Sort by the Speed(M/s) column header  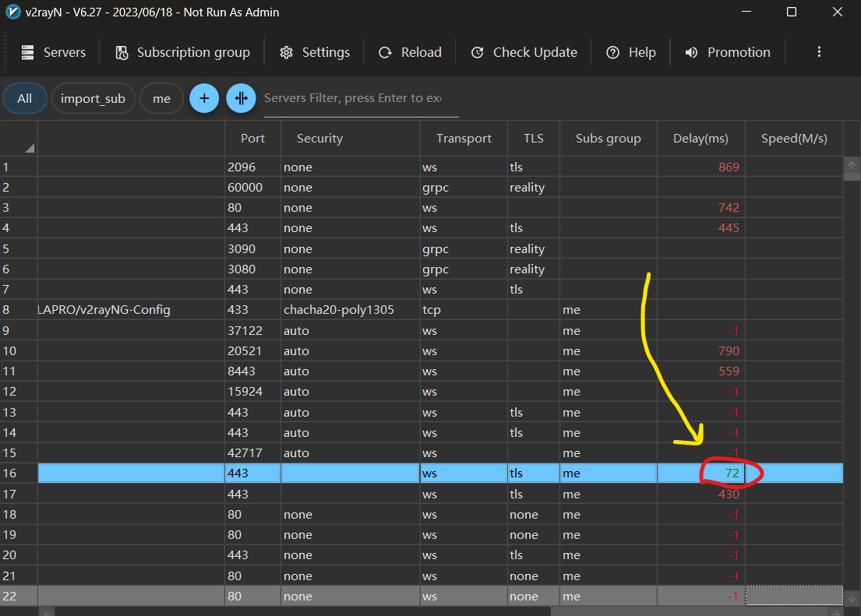click(x=794, y=139)
